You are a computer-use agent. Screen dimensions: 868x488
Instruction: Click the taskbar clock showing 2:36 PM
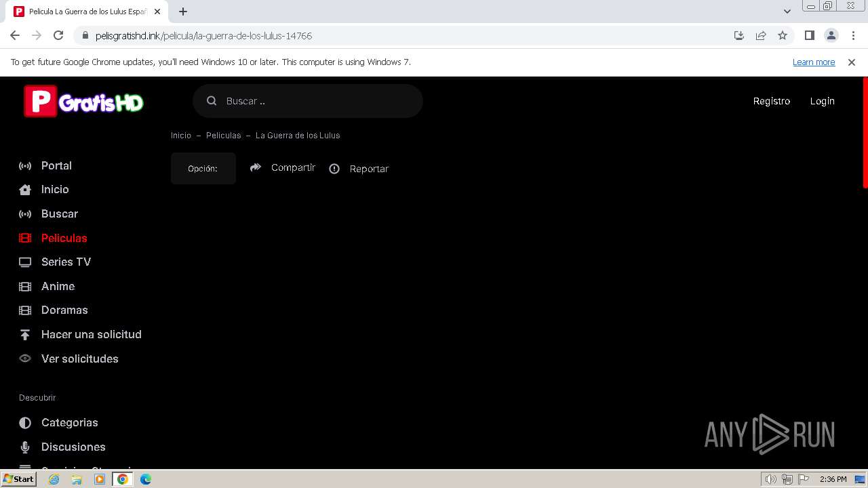coord(833,479)
